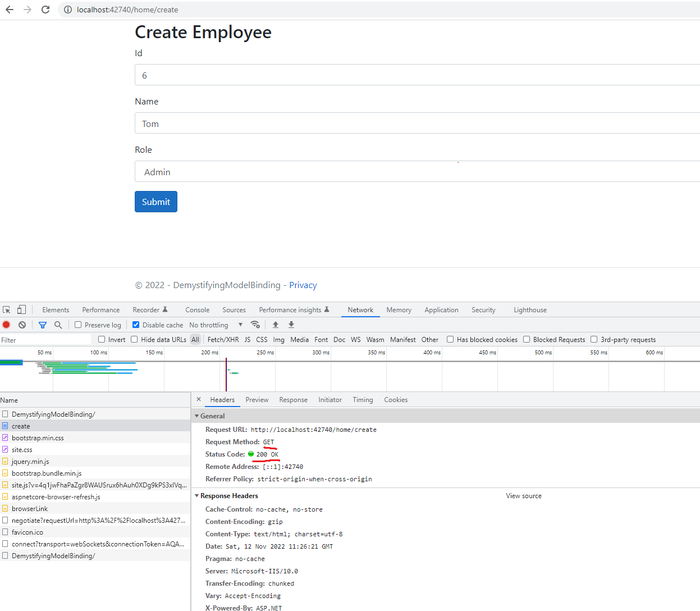This screenshot has height=611, width=700.
Task: Toggle the network filter funnel icon
Action: [x=43, y=325]
